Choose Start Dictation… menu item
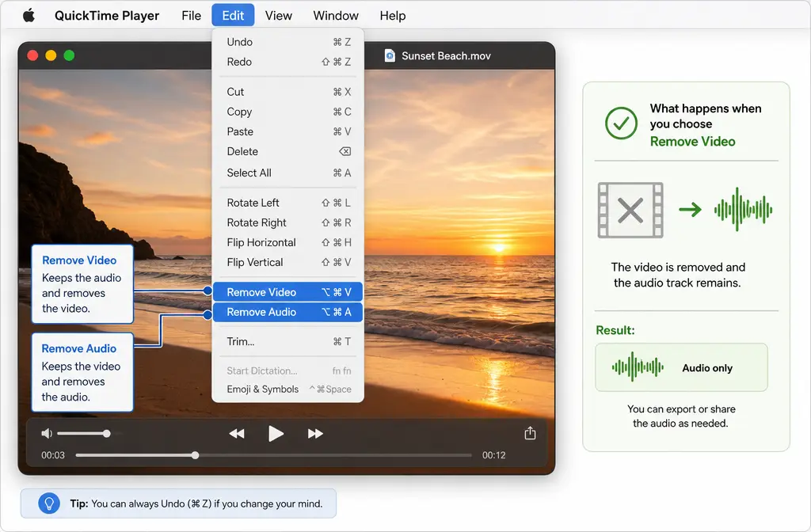This screenshot has width=811, height=532. [x=288, y=370]
